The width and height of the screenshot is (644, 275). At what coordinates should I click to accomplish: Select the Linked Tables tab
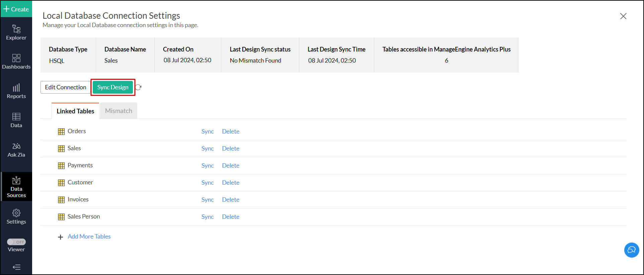(x=75, y=111)
